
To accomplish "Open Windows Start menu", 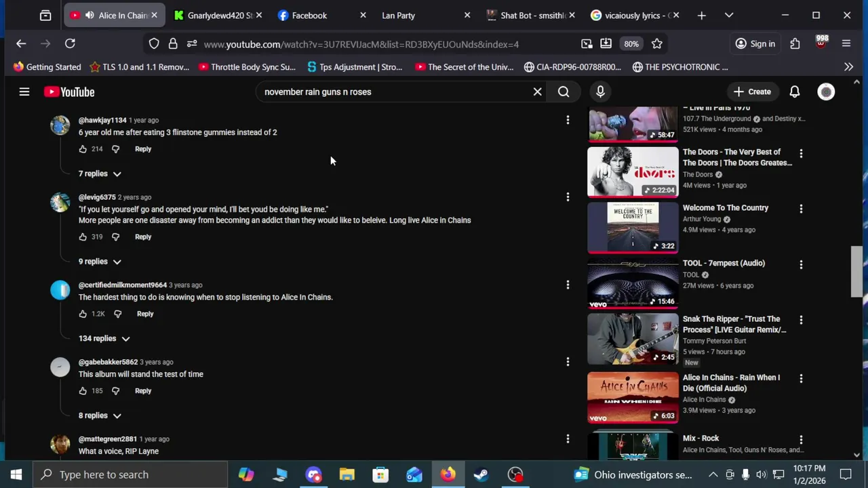I will click(x=16, y=474).
